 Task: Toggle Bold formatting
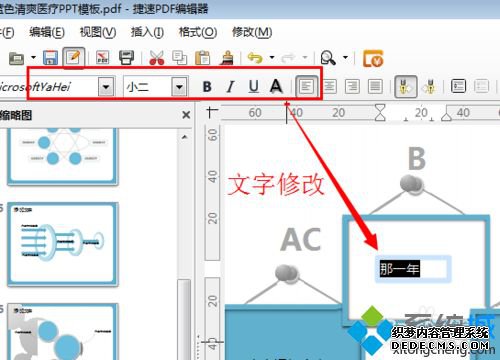[207, 87]
